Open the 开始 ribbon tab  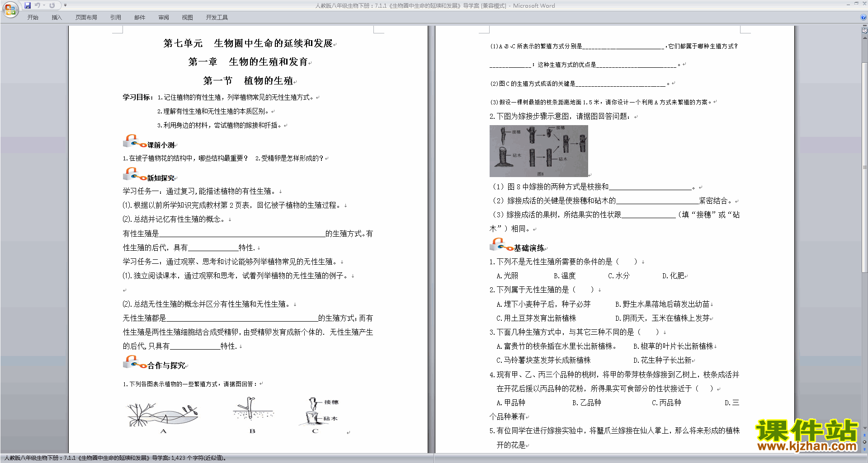point(33,18)
